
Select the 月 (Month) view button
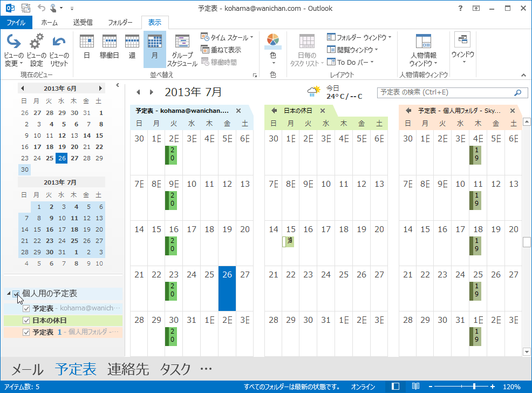(154, 50)
